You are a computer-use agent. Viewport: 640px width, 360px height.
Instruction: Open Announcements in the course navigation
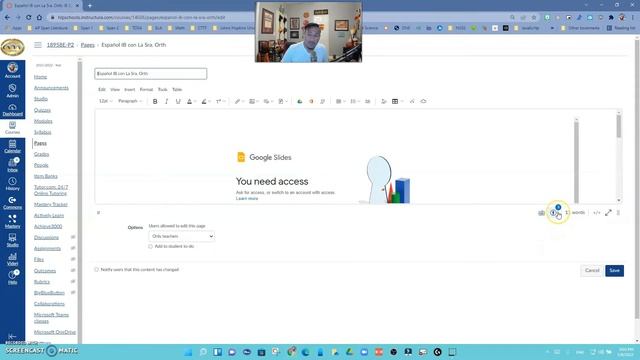[51, 88]
